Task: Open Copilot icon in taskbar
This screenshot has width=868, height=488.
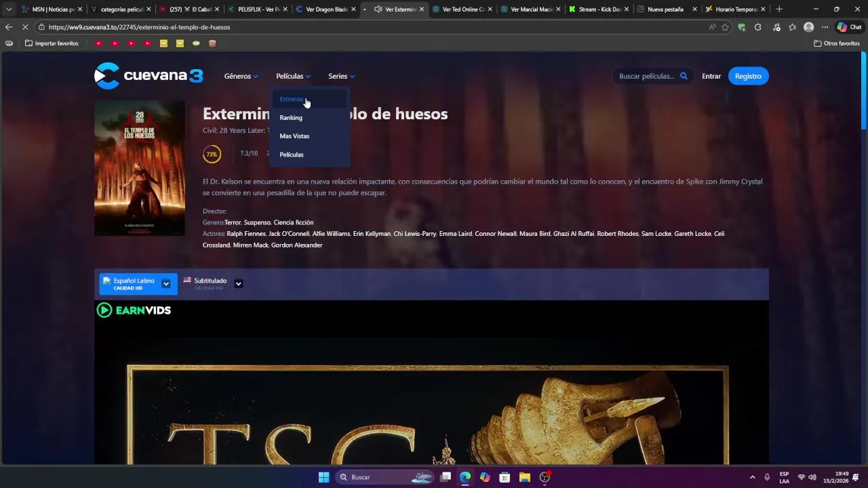Action: tap(485, 477)
